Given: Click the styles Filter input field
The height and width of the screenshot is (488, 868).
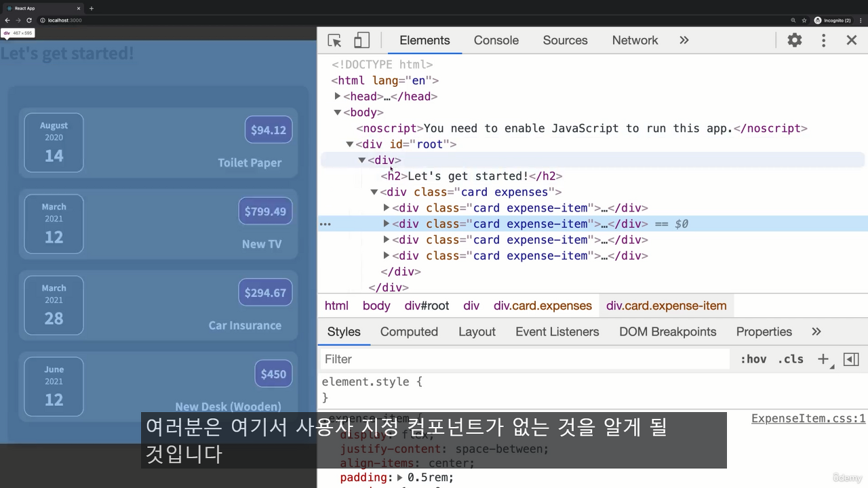Looking at the screenshot, I should [x=524, y=359].
